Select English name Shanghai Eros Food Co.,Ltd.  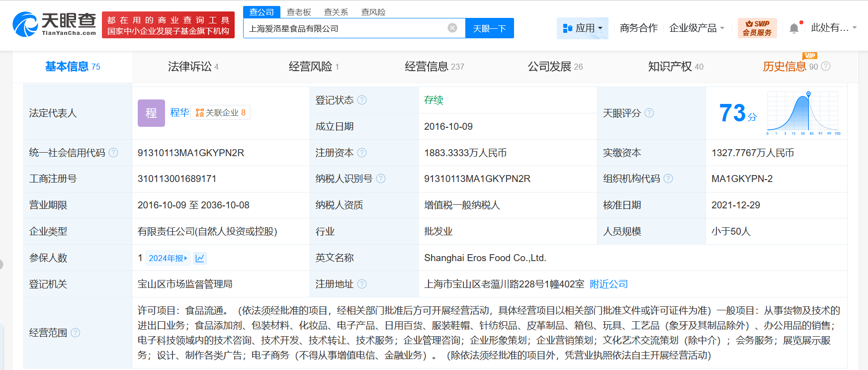[485, 258]
